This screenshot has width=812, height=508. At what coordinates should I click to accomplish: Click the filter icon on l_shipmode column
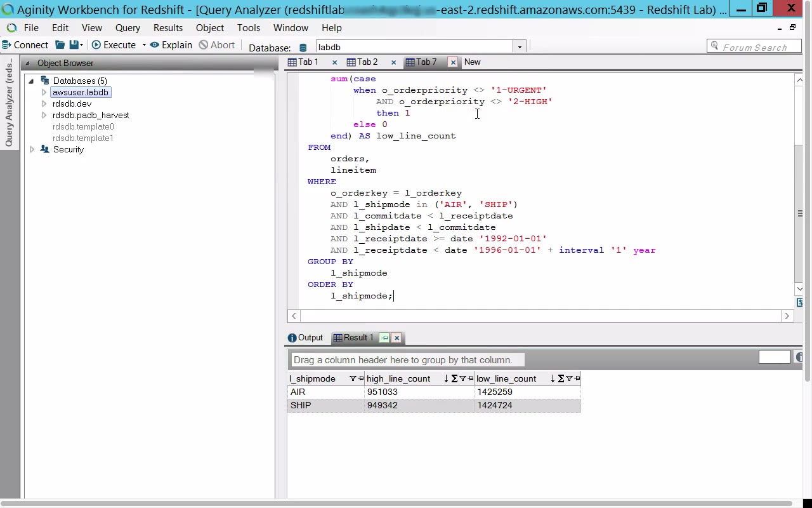click(x=353, y=378)
